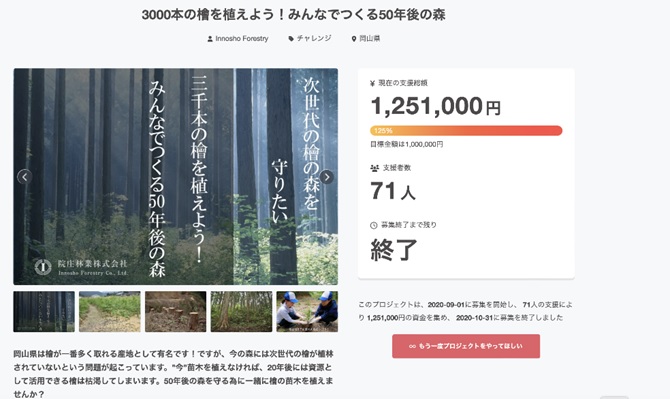The height and width of the screenshot is (399, 670).
Task: Select the grassy path thumbnail
Action: [110, 311]
